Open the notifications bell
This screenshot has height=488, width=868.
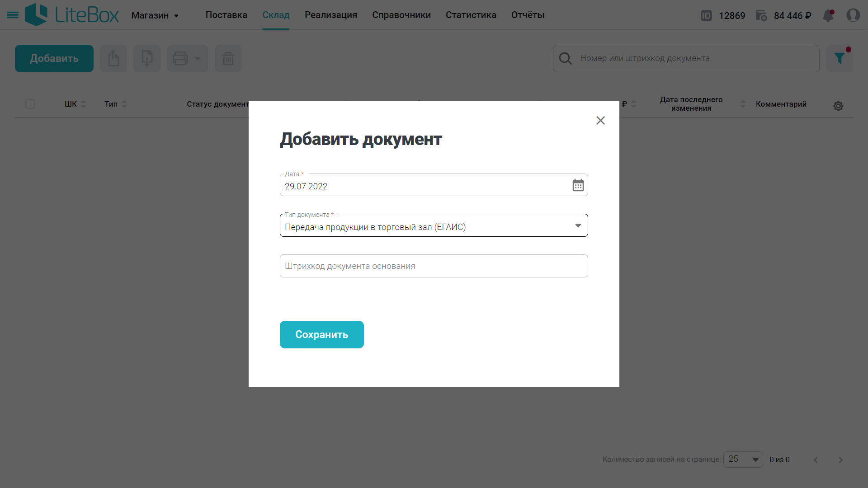point(828,15)
